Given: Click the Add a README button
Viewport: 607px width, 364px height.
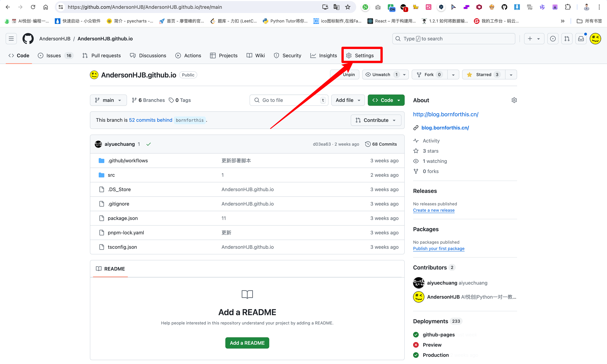Looking at the screenshot, I should 247,343.
